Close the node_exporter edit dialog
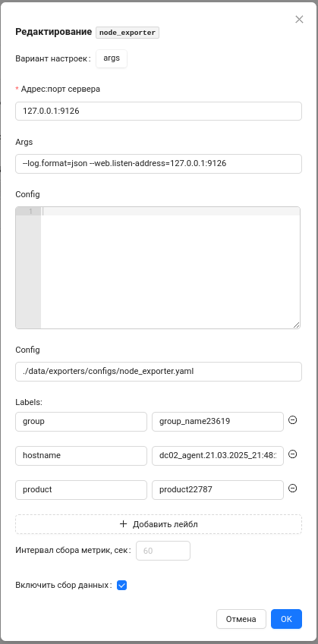The image size is (318, 644). pos(299,19)
